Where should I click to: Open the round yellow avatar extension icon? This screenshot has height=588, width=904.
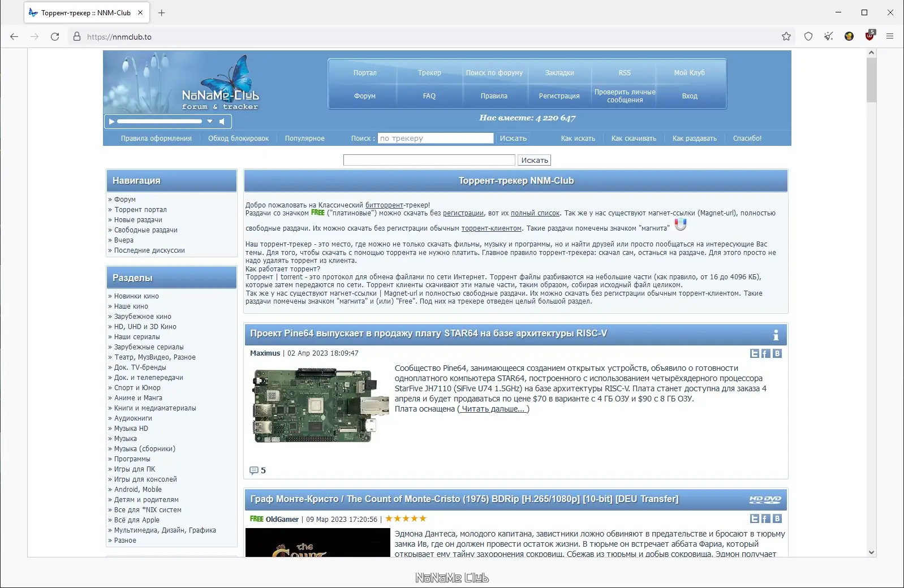(x=849, y=37)
